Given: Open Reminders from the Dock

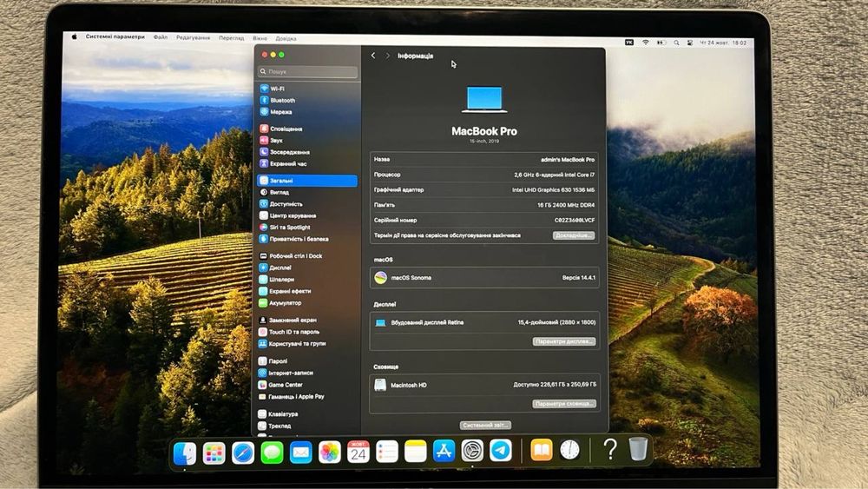Looking at the screenshot, I should tap(387, 452).
